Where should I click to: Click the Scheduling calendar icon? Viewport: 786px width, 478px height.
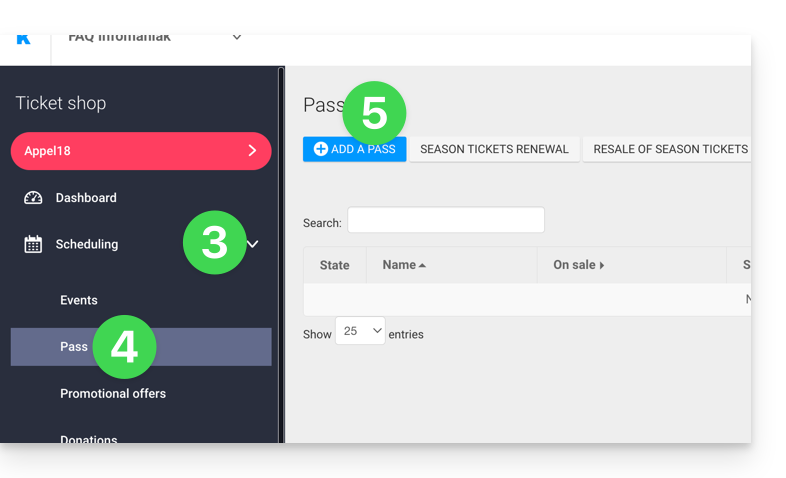[x=33, y=244]
